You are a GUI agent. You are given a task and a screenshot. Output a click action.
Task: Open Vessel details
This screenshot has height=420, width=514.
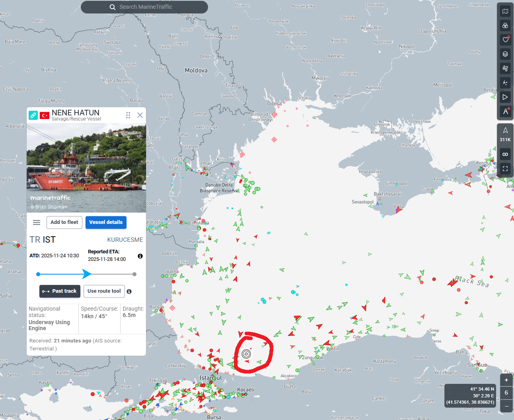(106, 222)
